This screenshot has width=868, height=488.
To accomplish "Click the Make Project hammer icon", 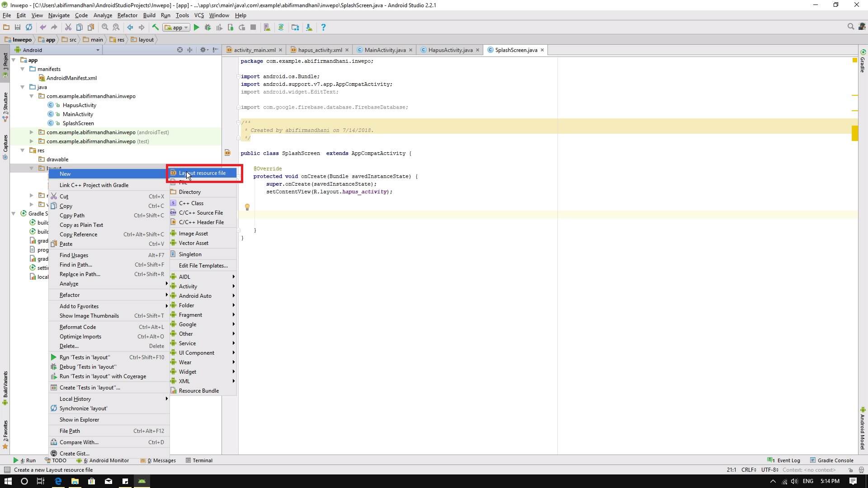I will (x=155, y=28).
